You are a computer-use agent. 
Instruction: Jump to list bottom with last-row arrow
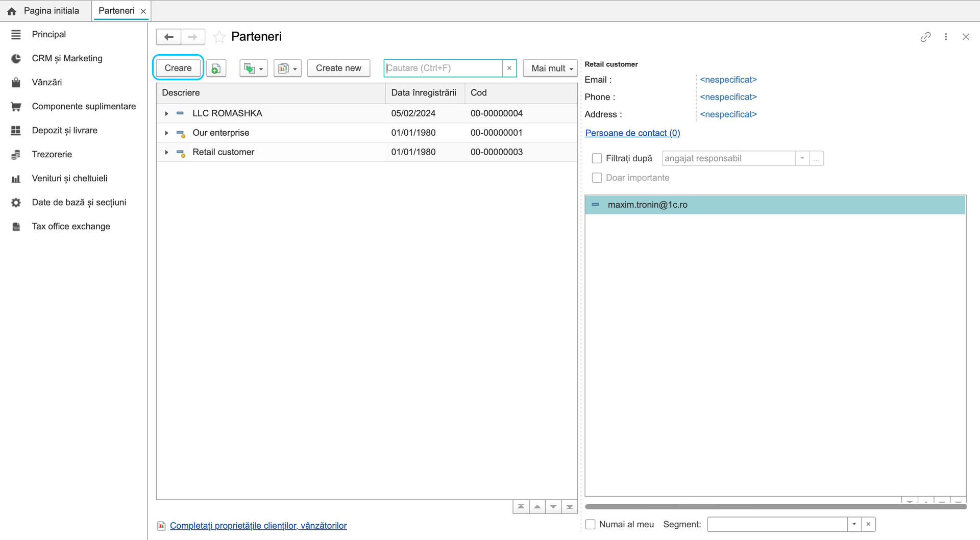pyautogui.click(x=570, y=507)
